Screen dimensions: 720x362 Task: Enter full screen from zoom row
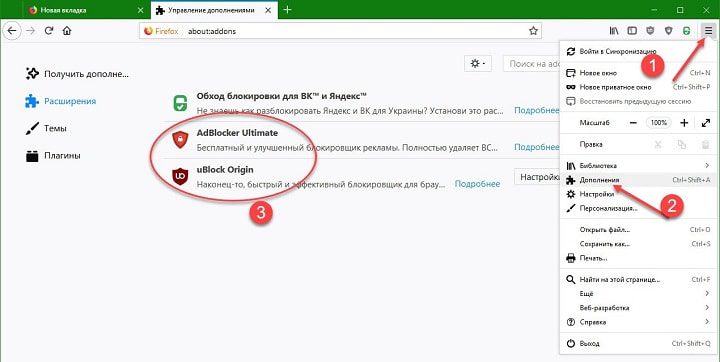pos(706,123)
